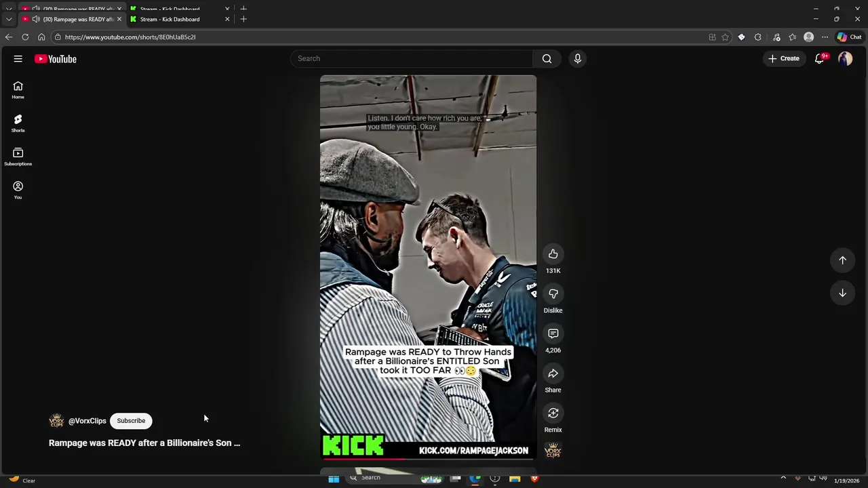Open a new browser tab
Screen dimensions: 868x488
(x=243, y=19)
